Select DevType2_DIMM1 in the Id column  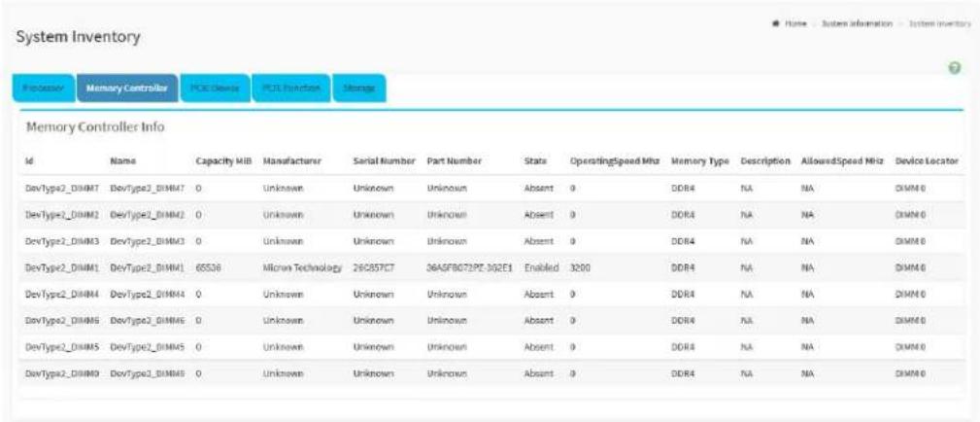[x=62, y=267]
